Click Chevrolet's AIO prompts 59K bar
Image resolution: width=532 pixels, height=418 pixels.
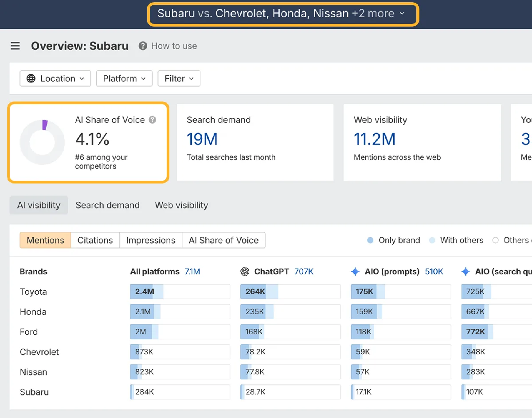pos(401,352)
